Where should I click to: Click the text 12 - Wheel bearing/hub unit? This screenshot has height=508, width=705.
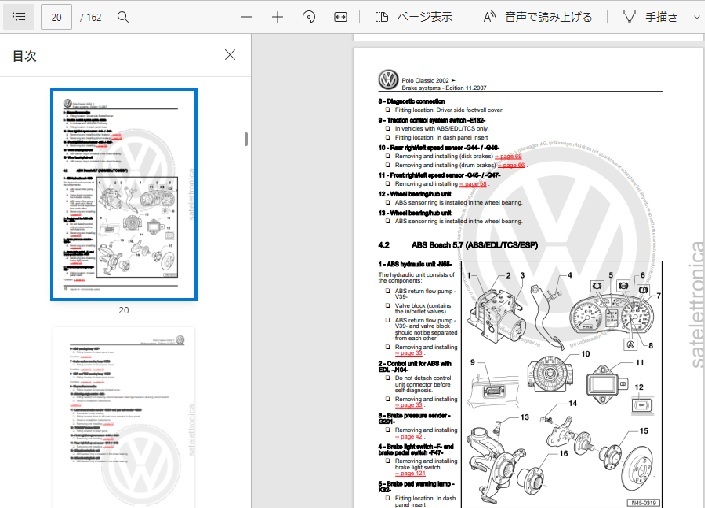[x=415, y=194]
